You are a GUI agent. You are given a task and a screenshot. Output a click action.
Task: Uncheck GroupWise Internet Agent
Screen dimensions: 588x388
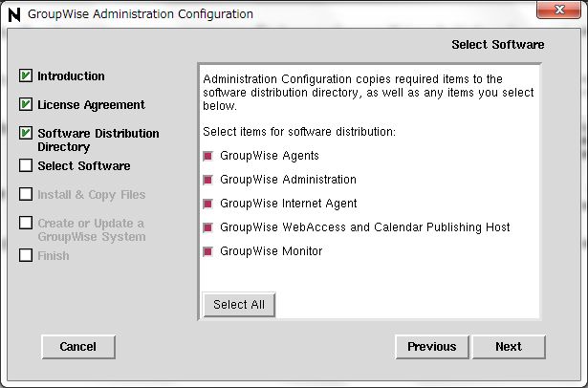pos(207,204)
